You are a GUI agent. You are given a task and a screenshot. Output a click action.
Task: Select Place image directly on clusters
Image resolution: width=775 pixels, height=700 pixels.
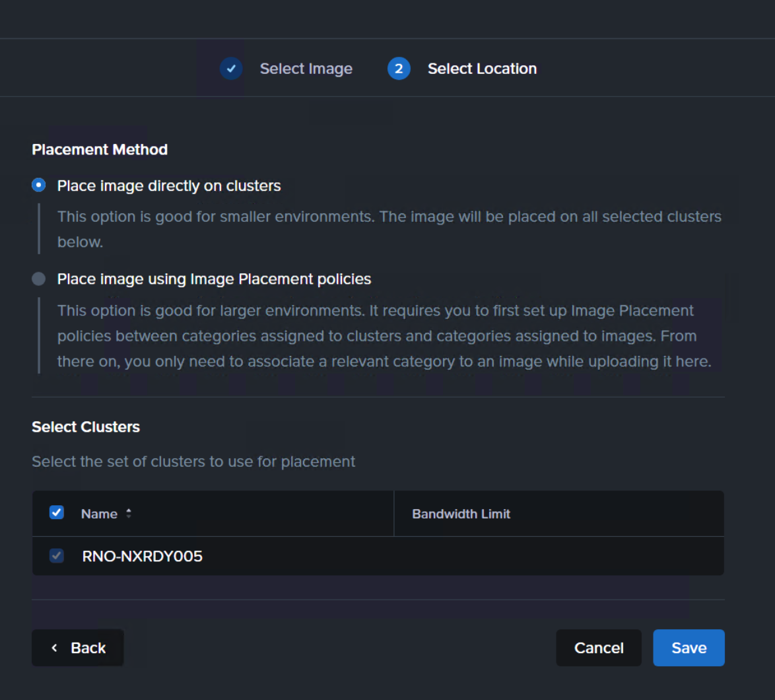38,186
